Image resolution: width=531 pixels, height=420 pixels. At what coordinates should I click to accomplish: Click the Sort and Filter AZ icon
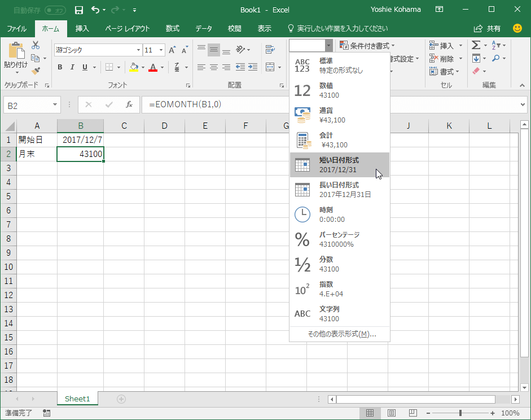495,45
